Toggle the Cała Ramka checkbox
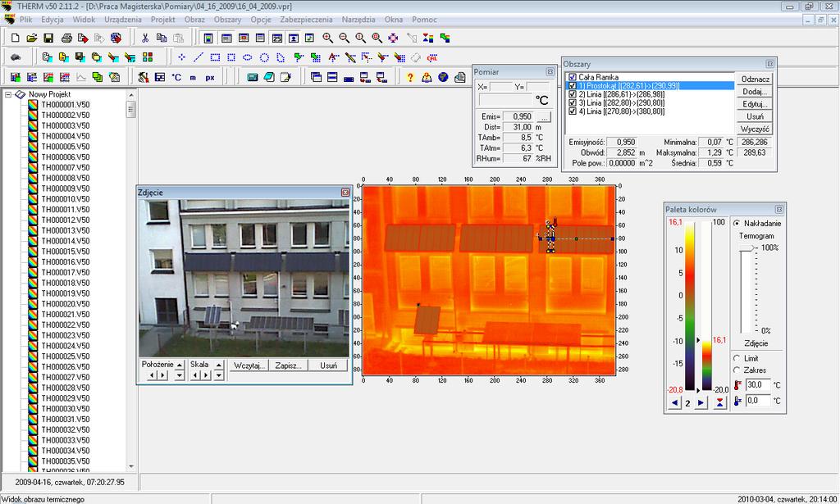The width and height of the screenshot is (840, 504). click(572, 77)
